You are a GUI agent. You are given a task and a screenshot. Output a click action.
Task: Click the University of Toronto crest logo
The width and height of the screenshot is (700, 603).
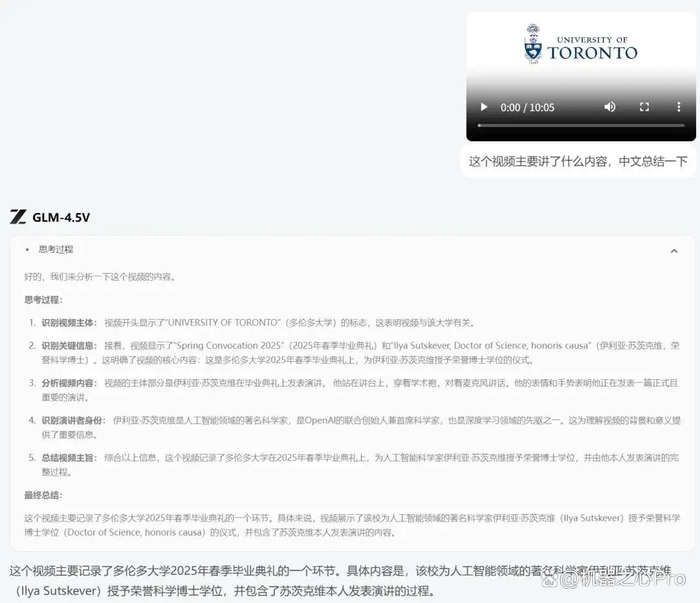pos(533,43)
